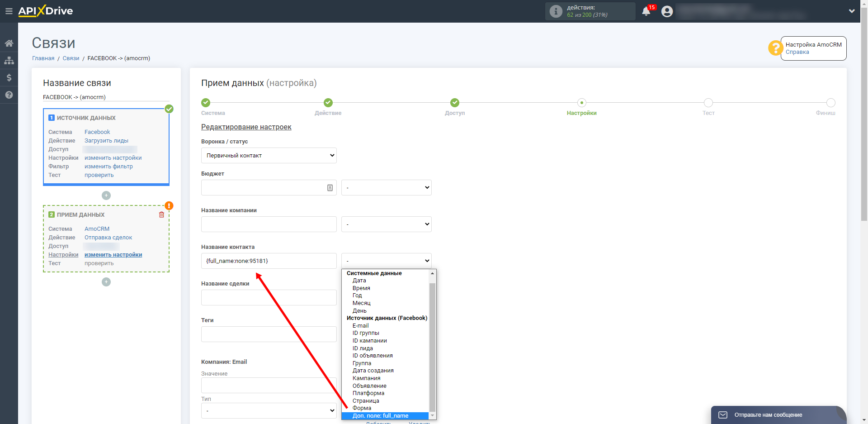The height and width of the screenshot is (424, 868).
Task: Delete the data receiver block with trash icon
Action: tap(161, 214)
